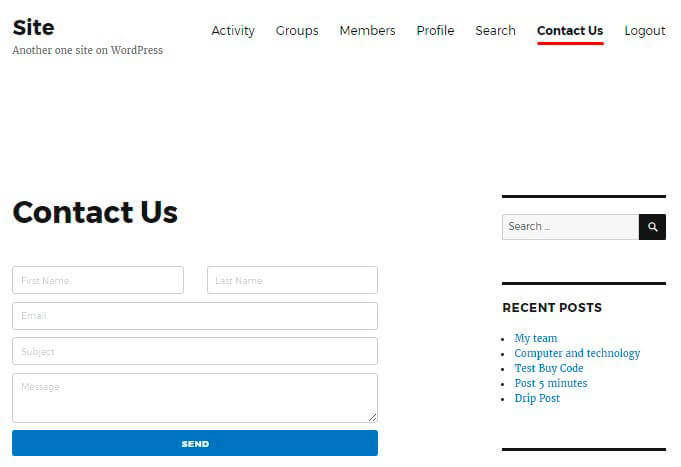Select Profile in the top navigation

point(435,31)
